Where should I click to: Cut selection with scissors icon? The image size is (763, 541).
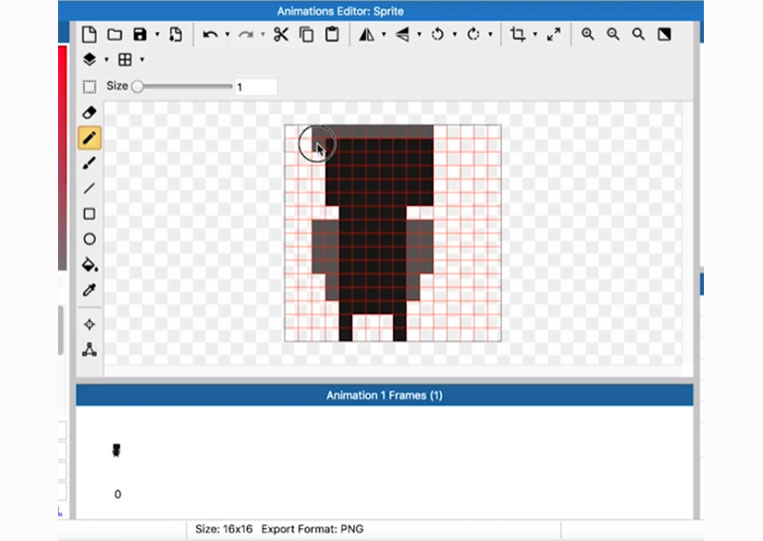point(281,35)
